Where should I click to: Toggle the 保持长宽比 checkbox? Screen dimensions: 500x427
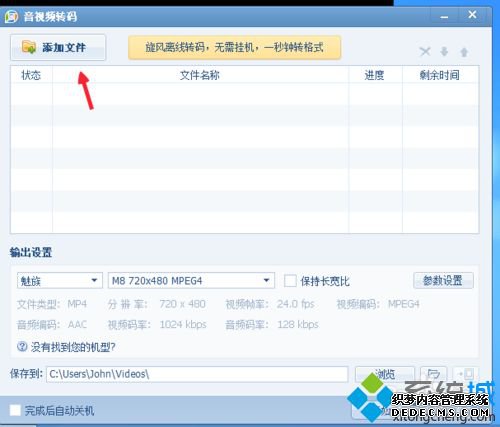point(290,281)
